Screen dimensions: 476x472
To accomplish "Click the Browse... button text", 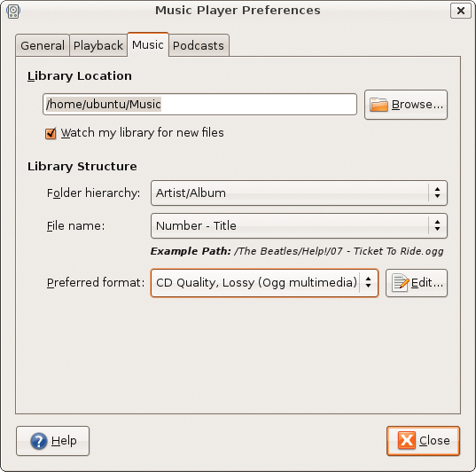I will [417, 105].
